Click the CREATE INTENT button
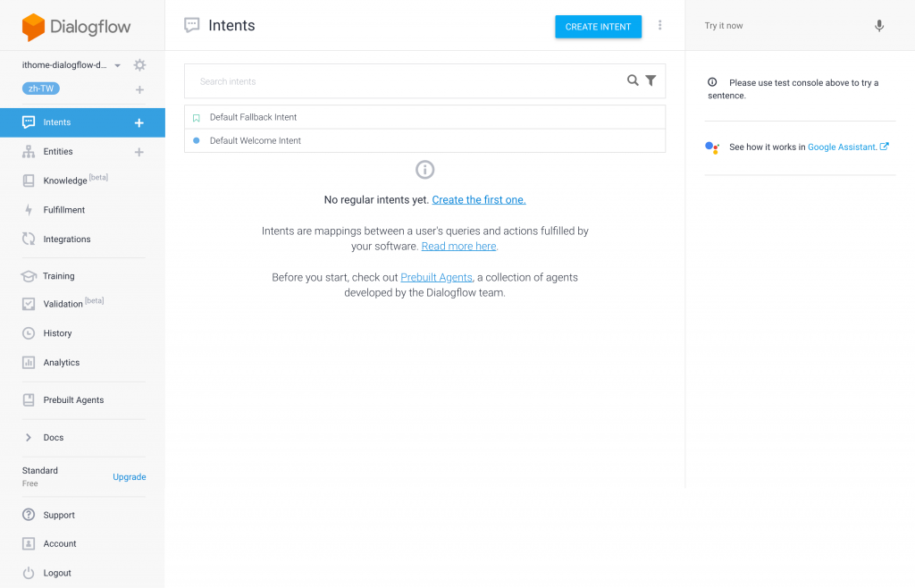This screenshot has height=588, width=915. [x=598, y=27]
